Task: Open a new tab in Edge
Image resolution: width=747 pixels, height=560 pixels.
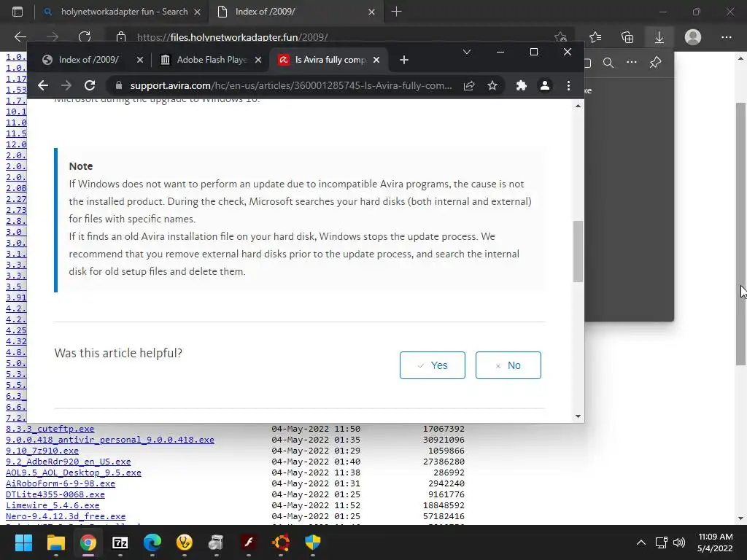Action: tap(396, 12)
